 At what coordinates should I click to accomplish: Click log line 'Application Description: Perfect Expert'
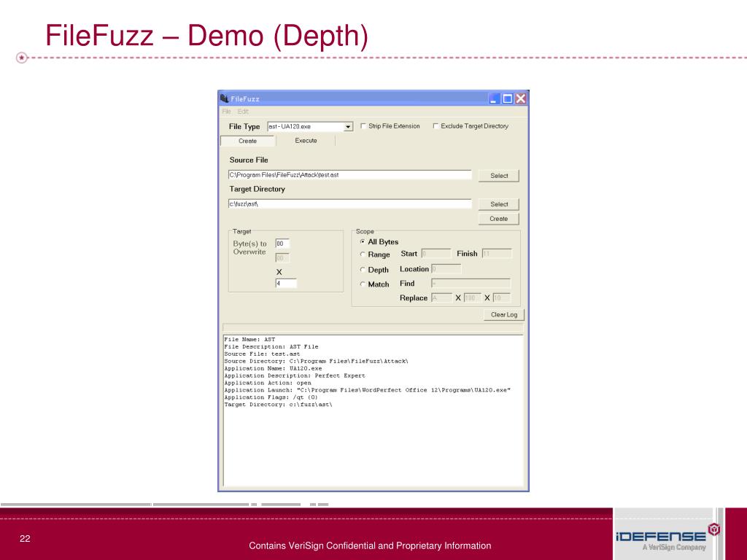(295, 376)
